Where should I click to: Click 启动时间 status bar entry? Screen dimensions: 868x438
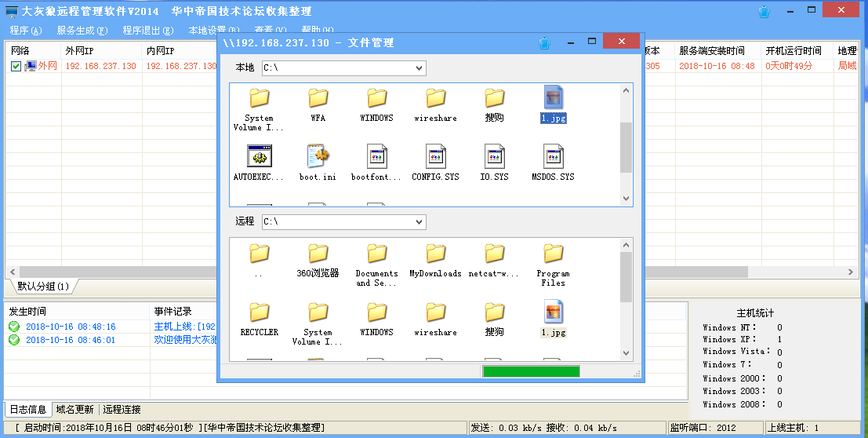coord(236,428)
